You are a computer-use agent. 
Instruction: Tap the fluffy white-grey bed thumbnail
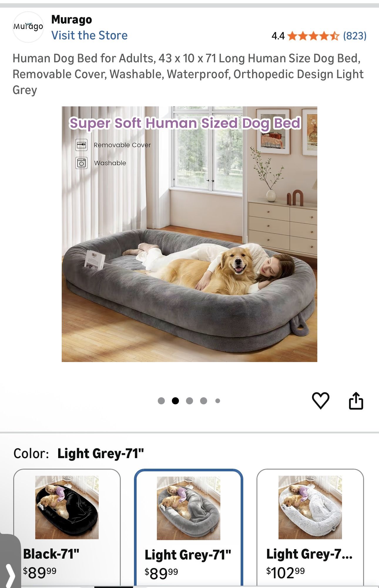310,507
